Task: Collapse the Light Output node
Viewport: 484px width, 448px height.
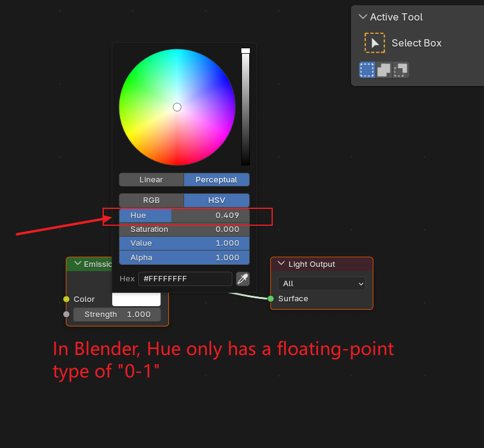Action: coord(281,263)
